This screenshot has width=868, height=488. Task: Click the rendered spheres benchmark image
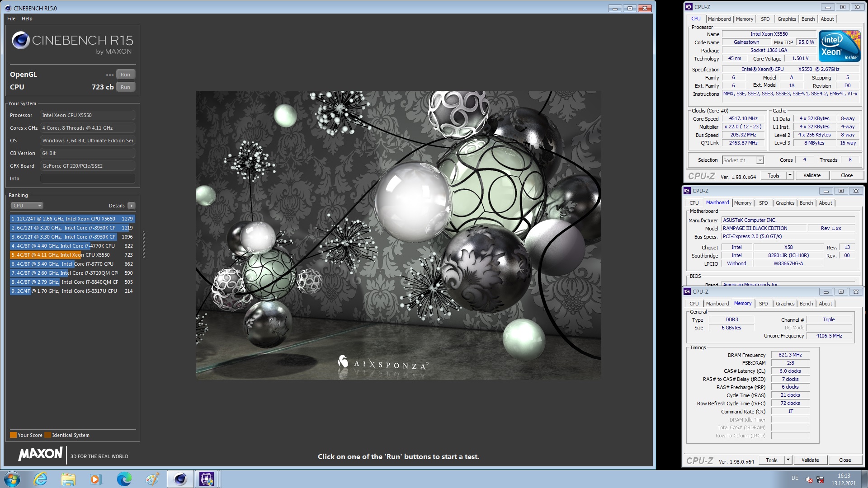click(x=398, y=235)
